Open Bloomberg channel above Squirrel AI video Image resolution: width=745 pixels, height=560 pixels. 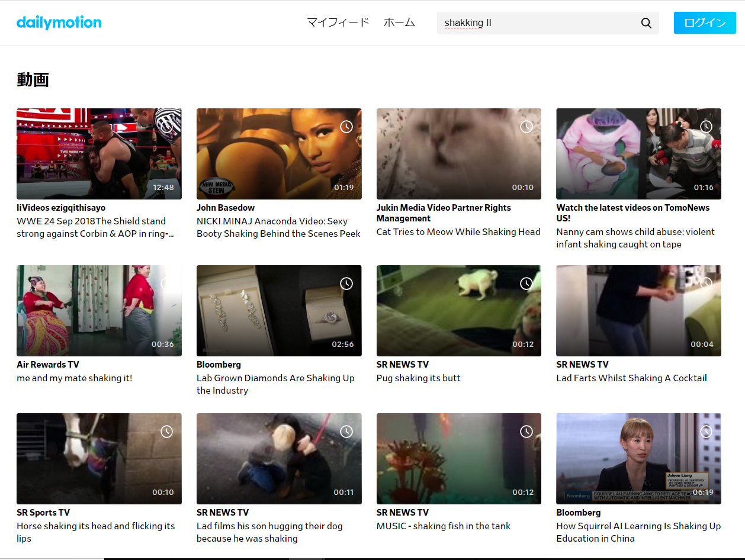(579, 513)
